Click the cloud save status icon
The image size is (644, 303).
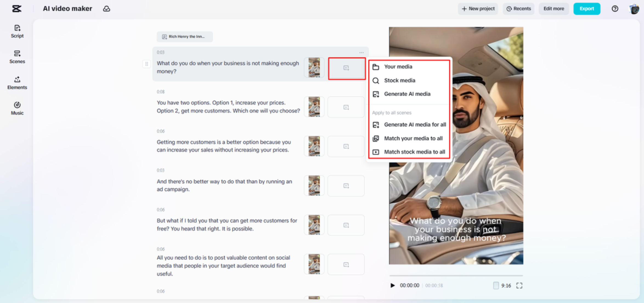click(107, 9)
